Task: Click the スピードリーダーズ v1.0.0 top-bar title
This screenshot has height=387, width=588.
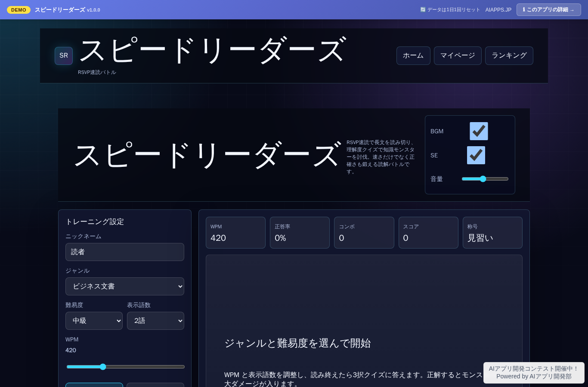Action: pos(68,10)
